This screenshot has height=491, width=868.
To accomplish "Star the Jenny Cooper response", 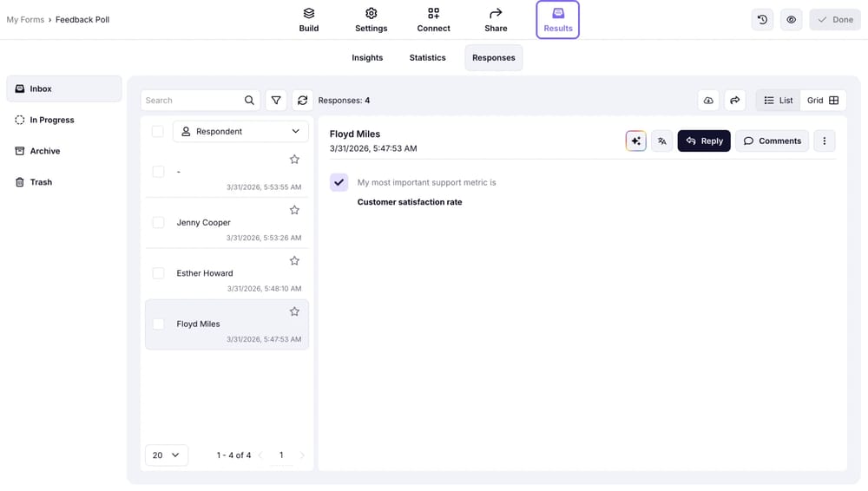I will point(294,210).
